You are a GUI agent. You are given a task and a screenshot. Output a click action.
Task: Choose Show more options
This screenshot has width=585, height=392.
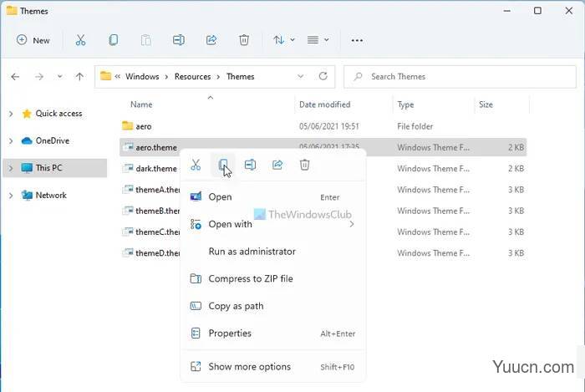pyautogui.click(x=272, y=367)
